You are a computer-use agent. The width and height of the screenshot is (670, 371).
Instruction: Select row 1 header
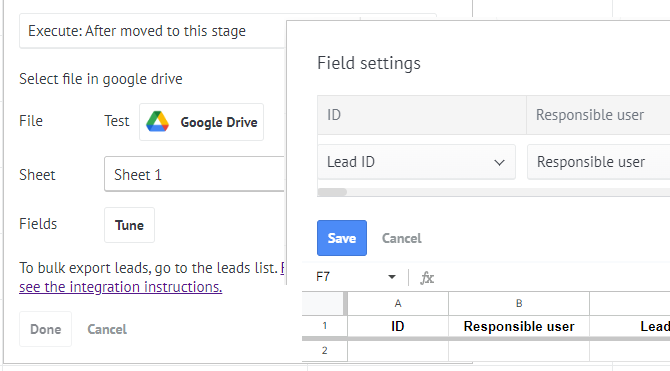click(x=324, y=326)
